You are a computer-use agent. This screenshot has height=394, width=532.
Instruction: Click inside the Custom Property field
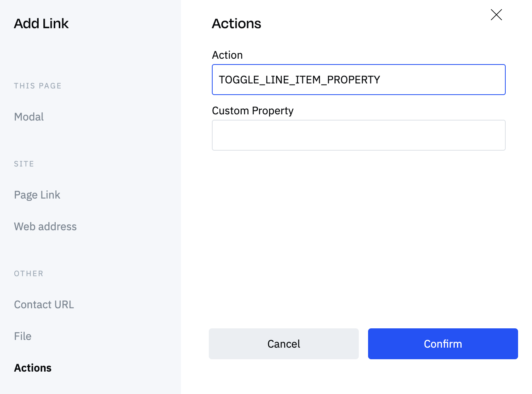[358, 135]
